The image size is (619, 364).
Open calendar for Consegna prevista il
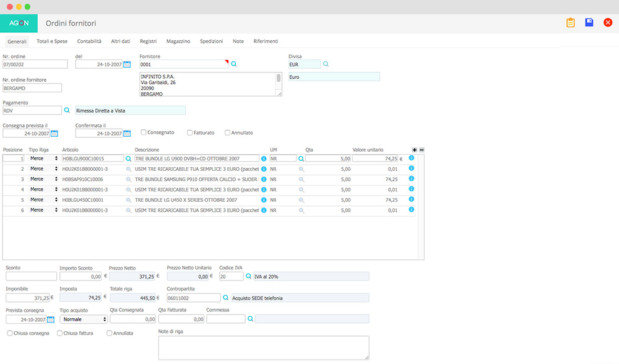54,134
